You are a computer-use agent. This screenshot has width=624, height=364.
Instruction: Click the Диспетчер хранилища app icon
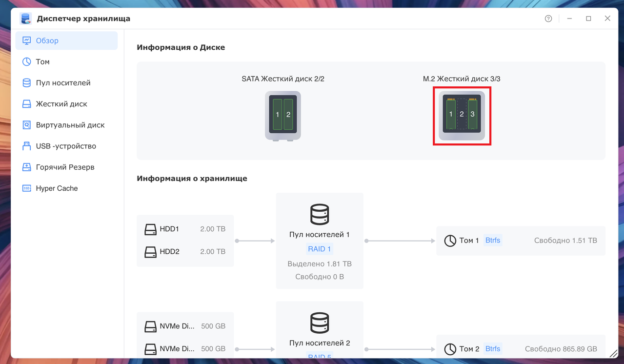pyautogui.click(x=25, y=19)
